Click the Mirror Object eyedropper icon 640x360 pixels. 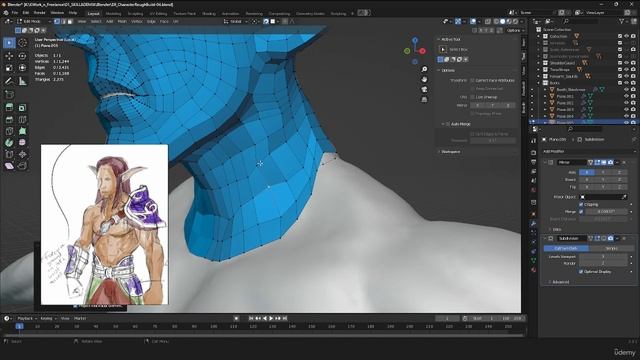click(624, 197)
